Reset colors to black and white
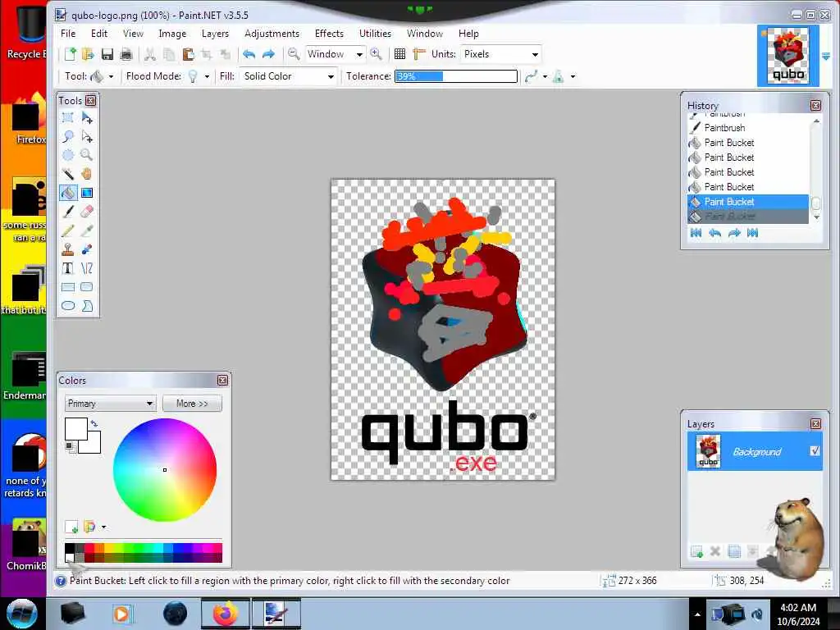 click(x=71, y=447)
